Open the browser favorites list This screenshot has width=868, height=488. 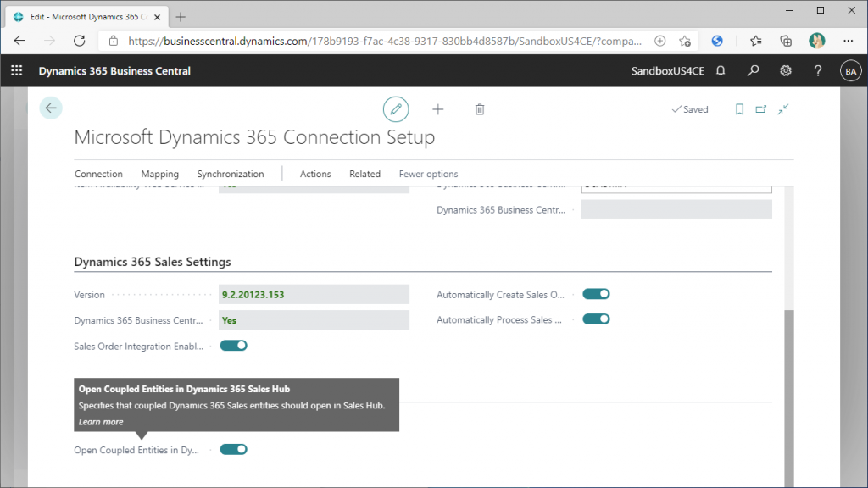click(x=755, y=41)
